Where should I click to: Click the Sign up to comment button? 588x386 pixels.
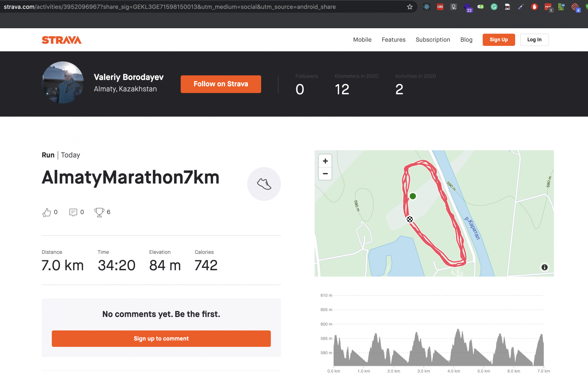161,338
